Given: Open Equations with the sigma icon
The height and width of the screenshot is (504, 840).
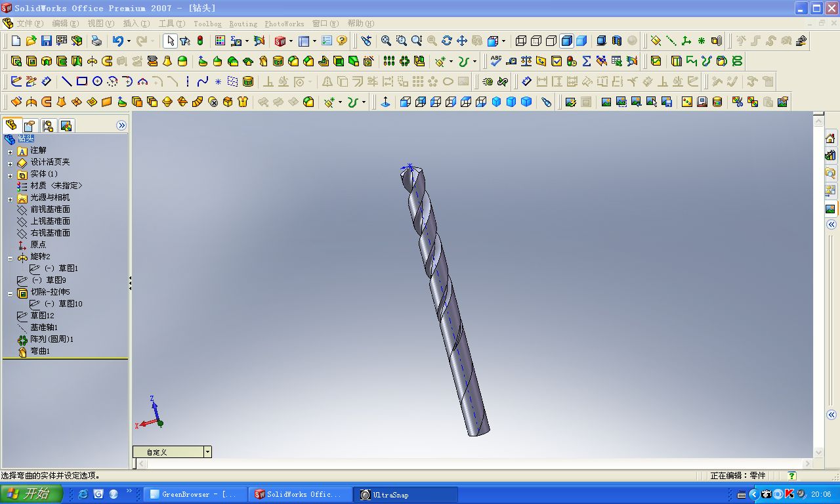Looking at the screenshot, I should pyautogui.click(x=587, y=61).
